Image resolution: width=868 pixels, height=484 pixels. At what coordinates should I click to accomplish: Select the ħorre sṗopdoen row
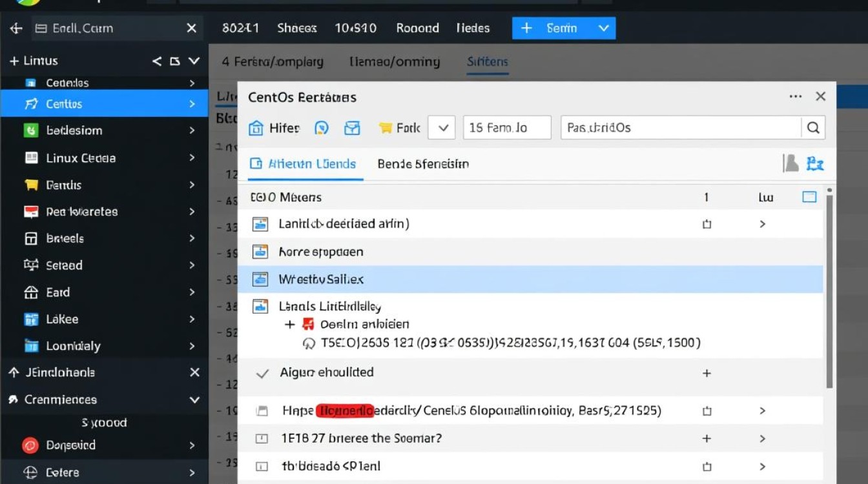(x=530, y=252)
